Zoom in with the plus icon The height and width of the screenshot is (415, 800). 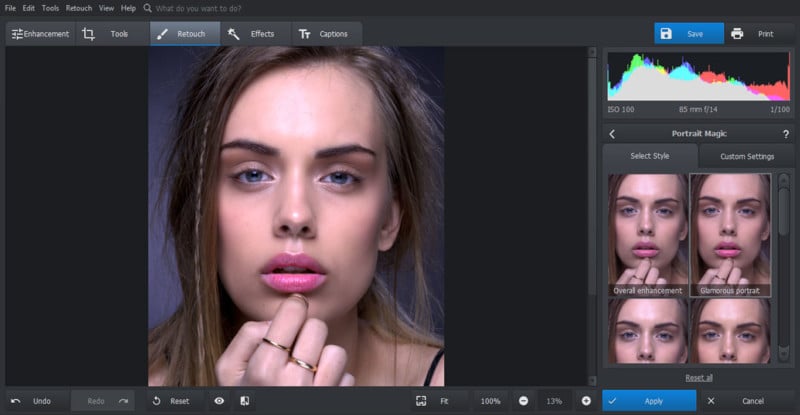click(586, 401)
